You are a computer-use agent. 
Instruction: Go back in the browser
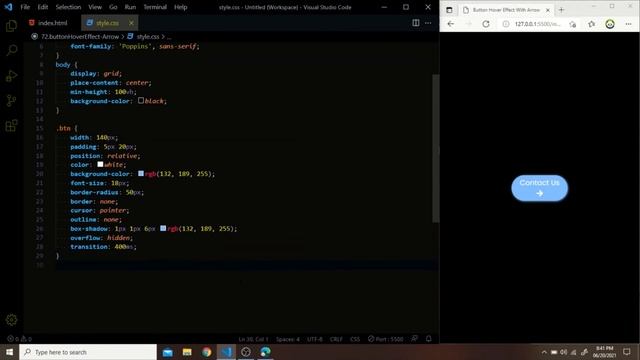[x=451, y=24]
